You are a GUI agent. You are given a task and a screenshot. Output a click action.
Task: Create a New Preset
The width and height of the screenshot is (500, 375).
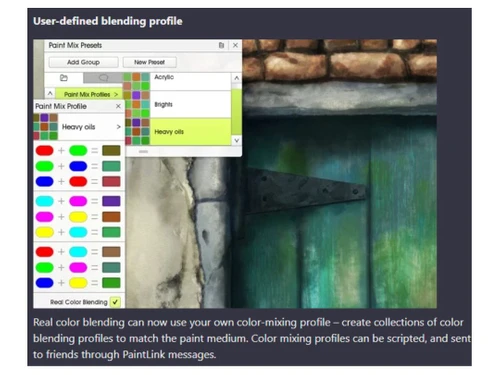tap(149, 62)
